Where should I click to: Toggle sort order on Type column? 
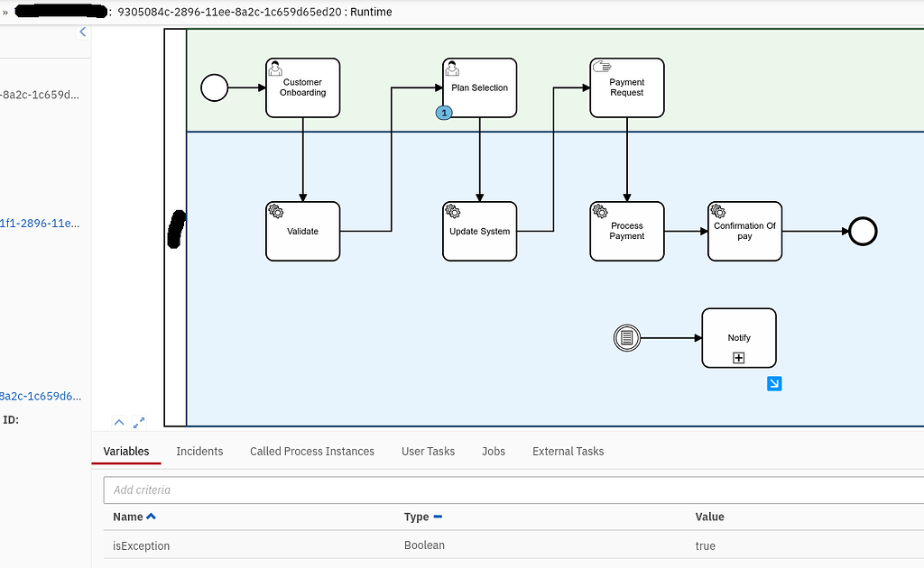[x=439, y=517]
